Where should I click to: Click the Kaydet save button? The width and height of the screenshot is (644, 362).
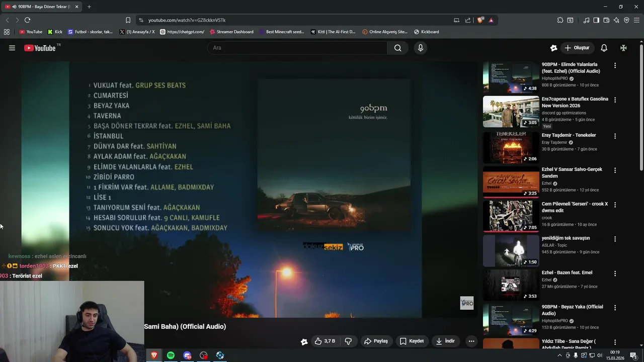(412, 341)
